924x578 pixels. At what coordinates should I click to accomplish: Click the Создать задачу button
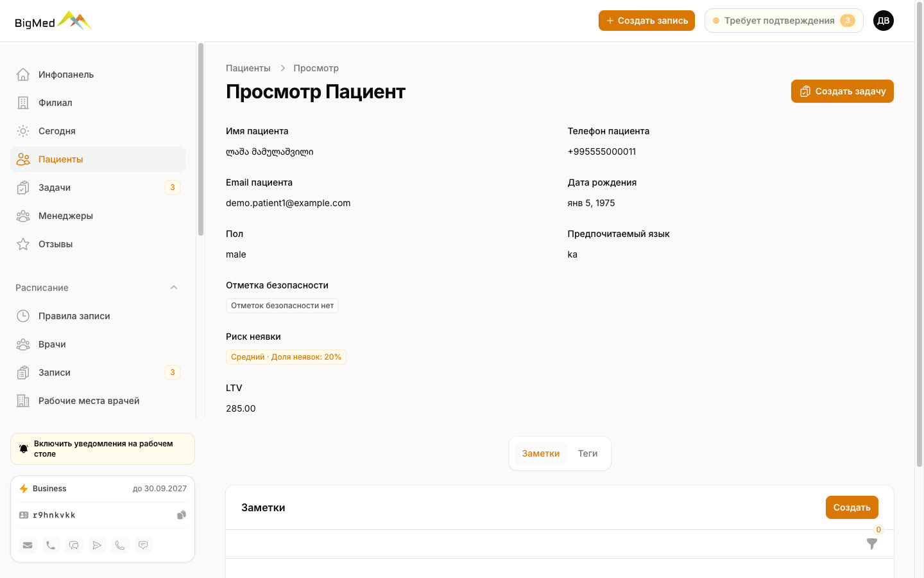tap(843, 91)
